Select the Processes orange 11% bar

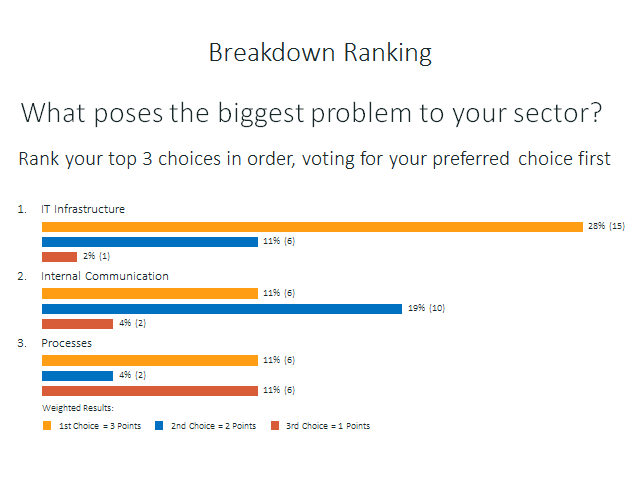150,360
